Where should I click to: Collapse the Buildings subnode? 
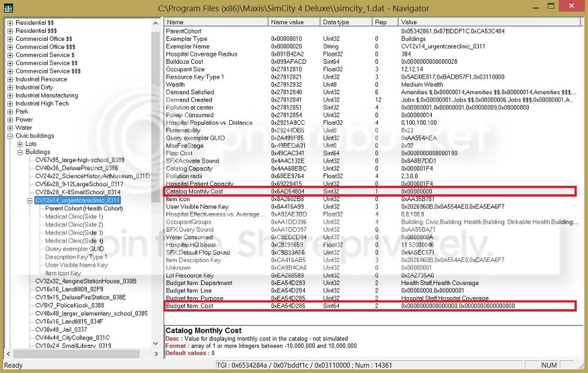20,152
